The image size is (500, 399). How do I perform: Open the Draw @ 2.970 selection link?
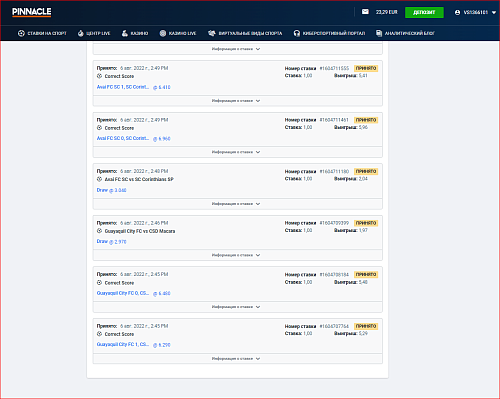pyautogui.click(x=111, y=242)
